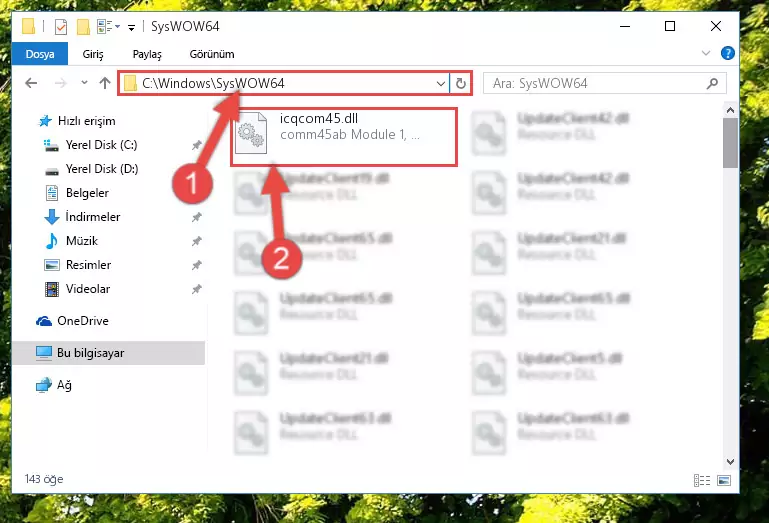Screen dimensions: 769x523
Task: Open the Customize Quick Access Toolbar arrow
Action: click(x=131, y=27)
